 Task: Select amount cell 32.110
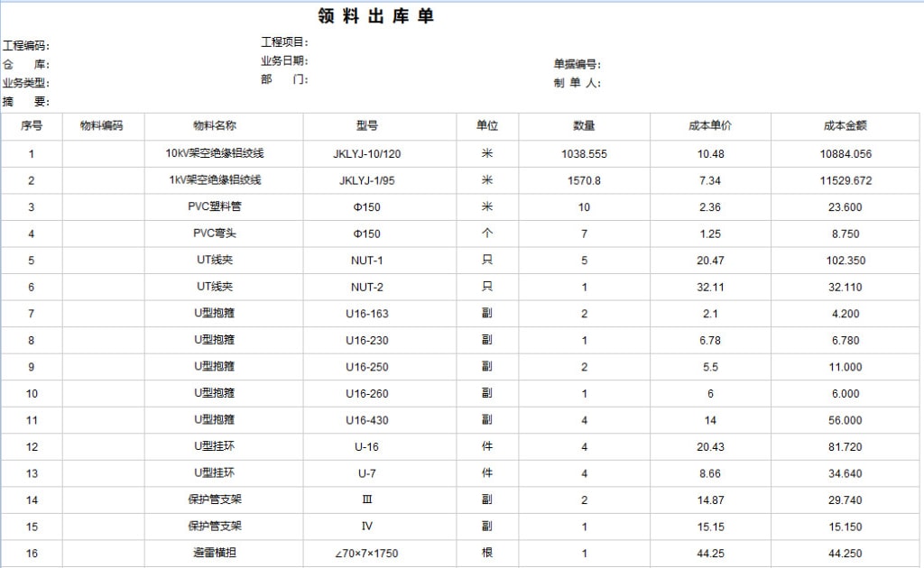[x=845, y=288]
